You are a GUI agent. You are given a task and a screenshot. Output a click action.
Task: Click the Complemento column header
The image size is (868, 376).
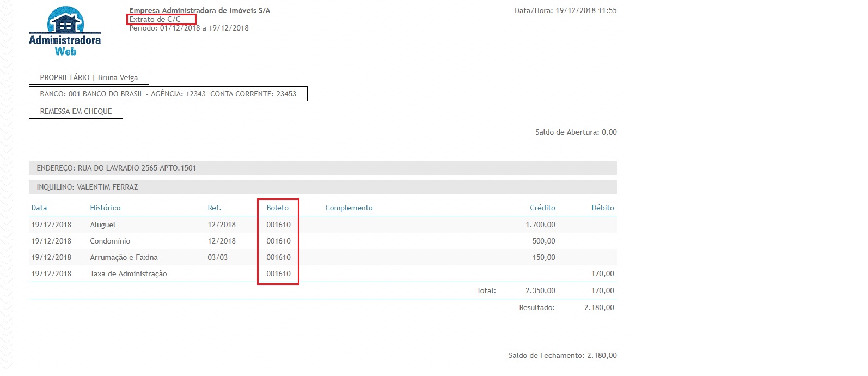349,208
